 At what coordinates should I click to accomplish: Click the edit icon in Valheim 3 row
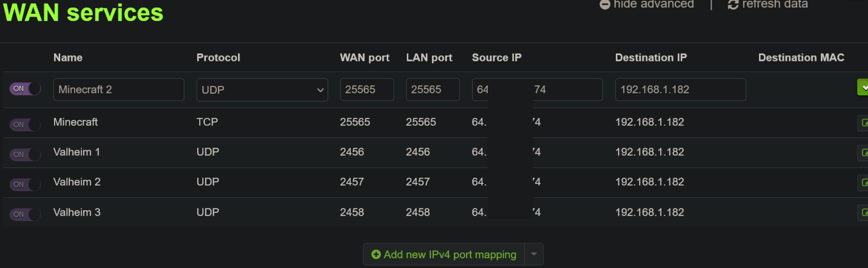(x=863, y=213)
